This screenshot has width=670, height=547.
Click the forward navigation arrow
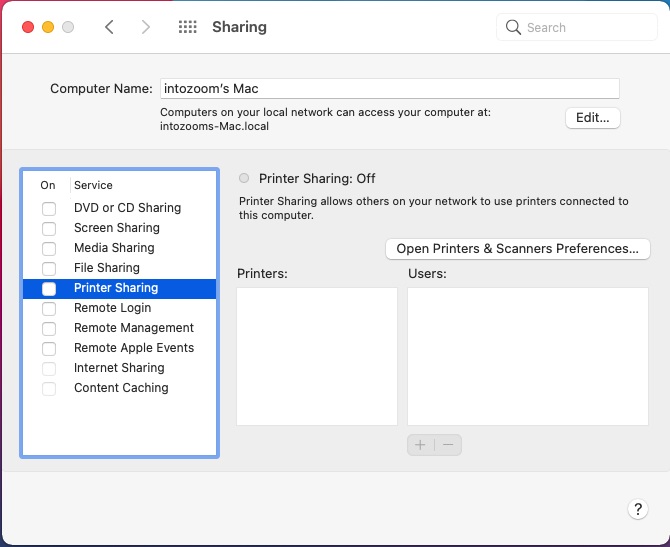pos(146,27)
